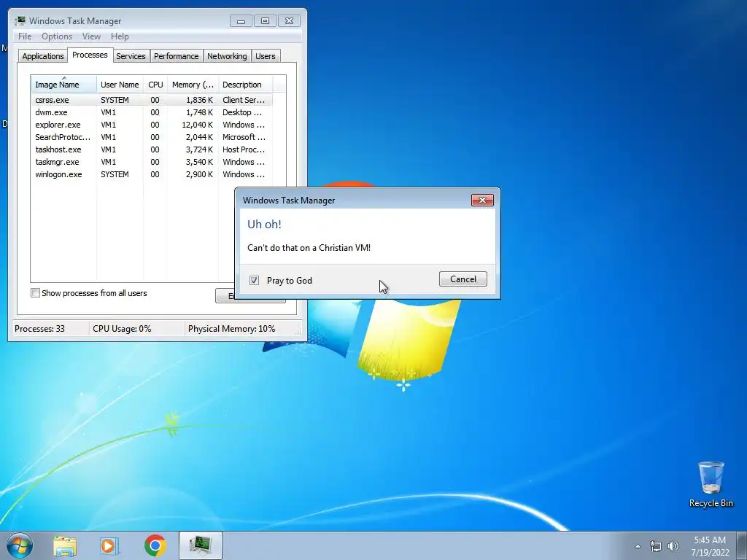
Task: Click Processes: 33 status entry
Action: tap(39, 329)
